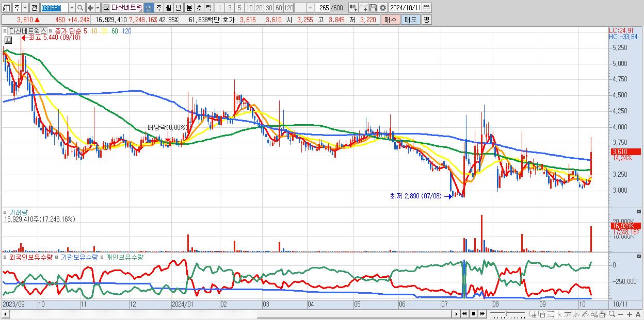Viewport: 644px width, 320px height.
Task: Select the yearly (년) chart period
Action: [x=178, y=8]
